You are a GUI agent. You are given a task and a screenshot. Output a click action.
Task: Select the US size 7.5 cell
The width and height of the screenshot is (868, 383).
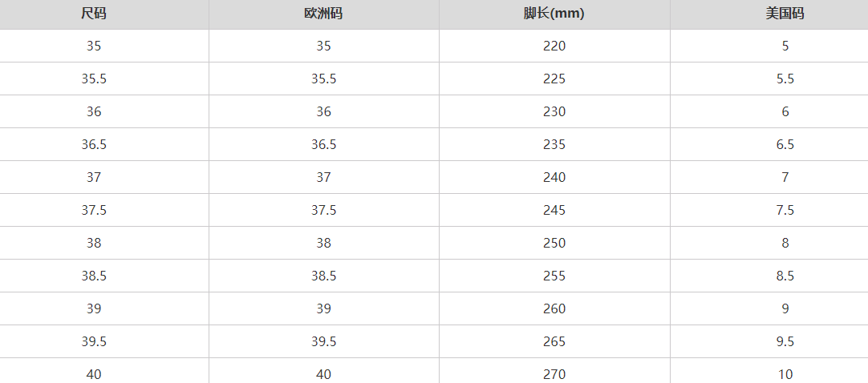(x=785, y=210)
